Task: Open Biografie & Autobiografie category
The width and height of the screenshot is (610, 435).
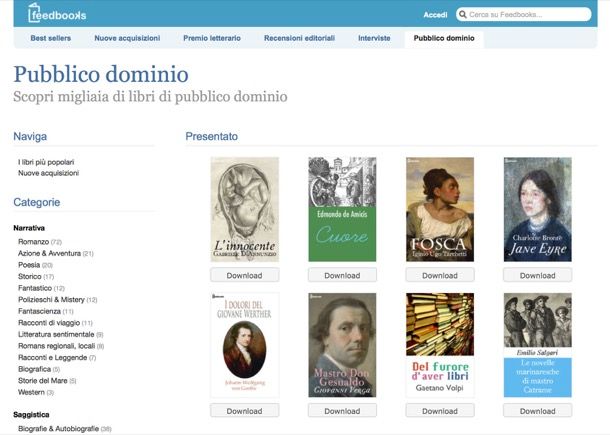Action: [x=58, y=428]
